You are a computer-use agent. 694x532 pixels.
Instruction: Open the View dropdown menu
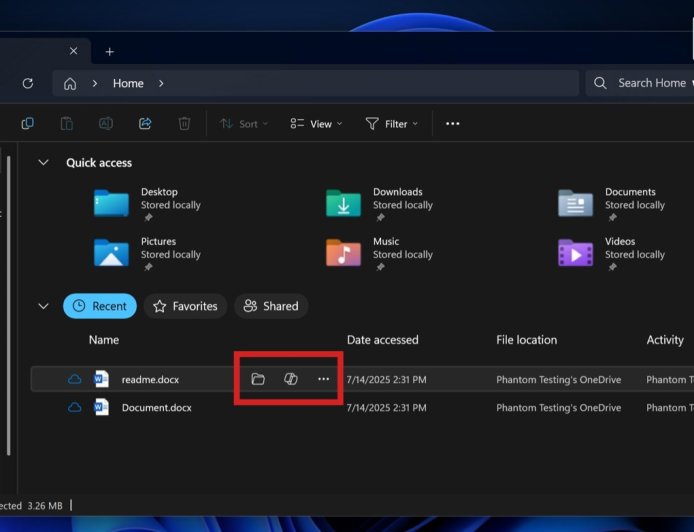point(316,124)
